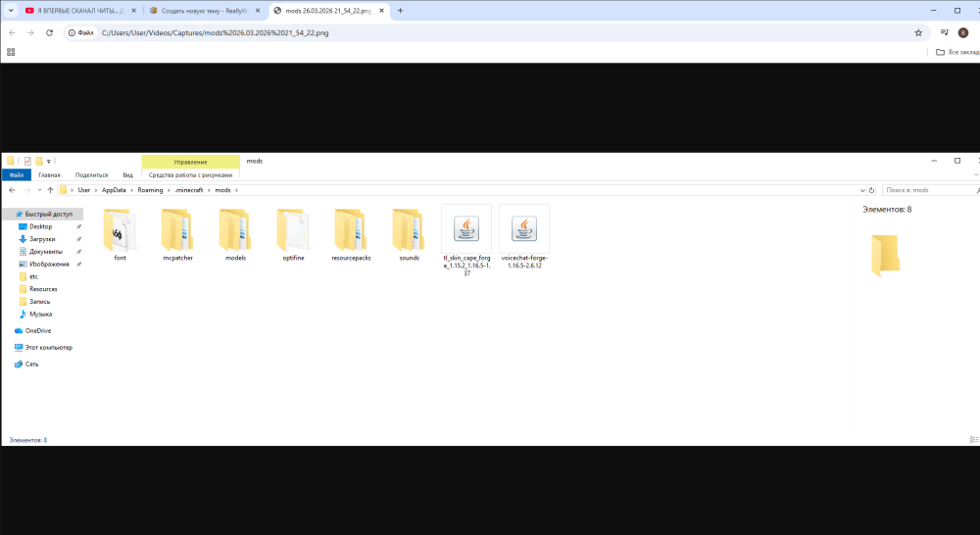
Task: Expand the chevron after Roaming in breadcrumb
Action: click(169, 190)
